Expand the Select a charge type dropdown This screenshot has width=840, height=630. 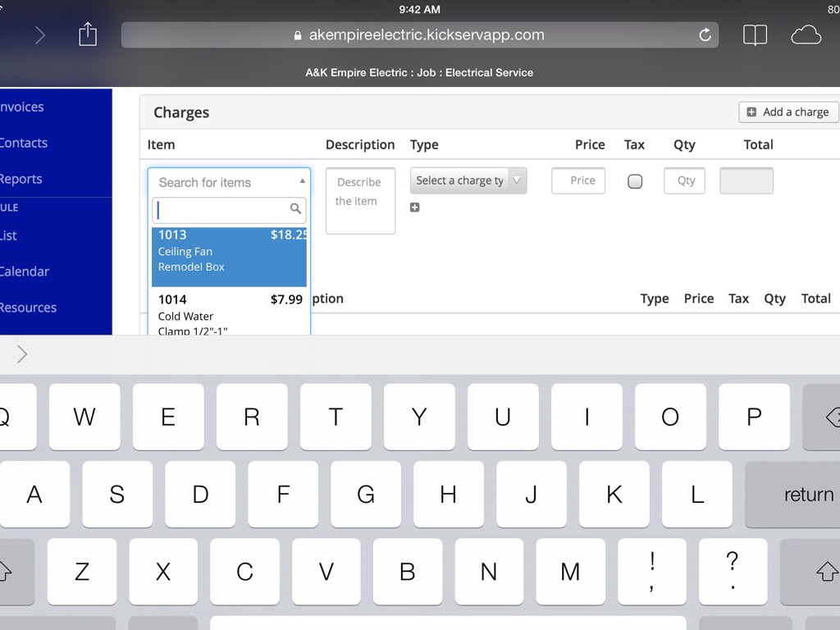468,180
